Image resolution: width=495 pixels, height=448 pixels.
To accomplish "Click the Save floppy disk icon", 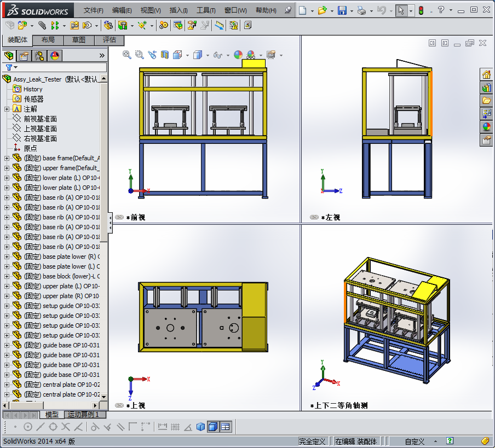I will (x=342, y=10).
